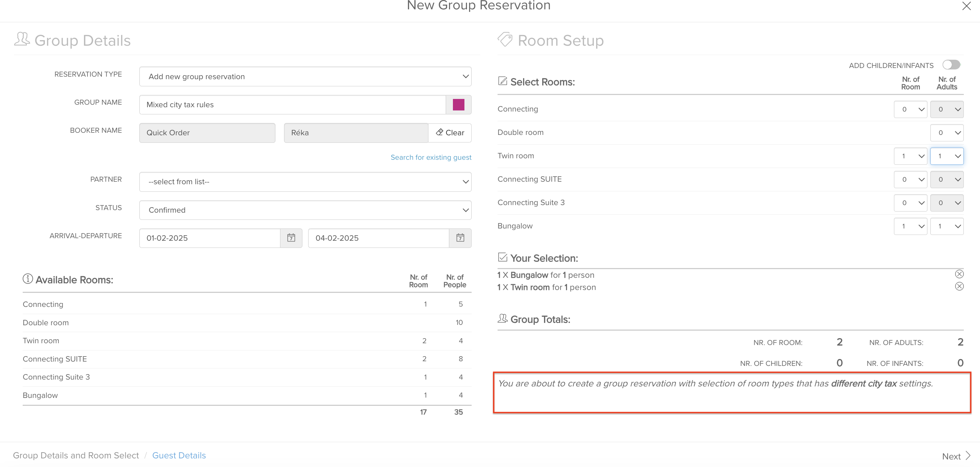
Task: Click '1 X Bungalow for 1 person' entry
Action: click(545, 275)
